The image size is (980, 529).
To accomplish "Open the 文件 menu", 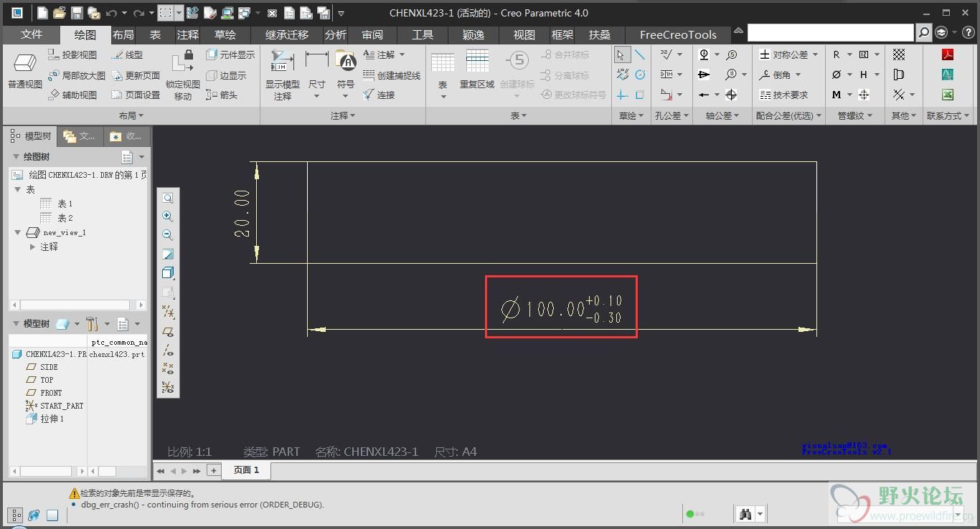I will tap(32, 34).
